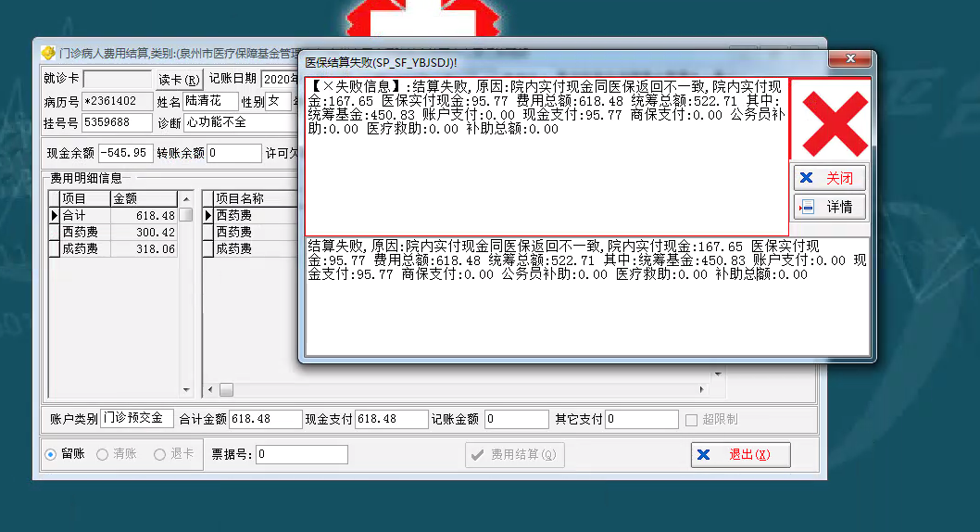Click the fee table scroll up arrow

186,198
